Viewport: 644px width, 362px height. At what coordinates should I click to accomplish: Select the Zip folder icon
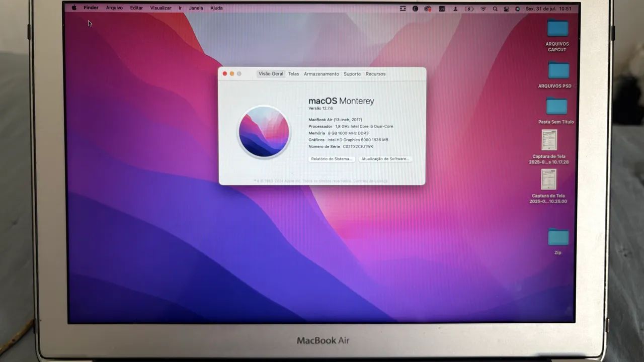[558, 237]
